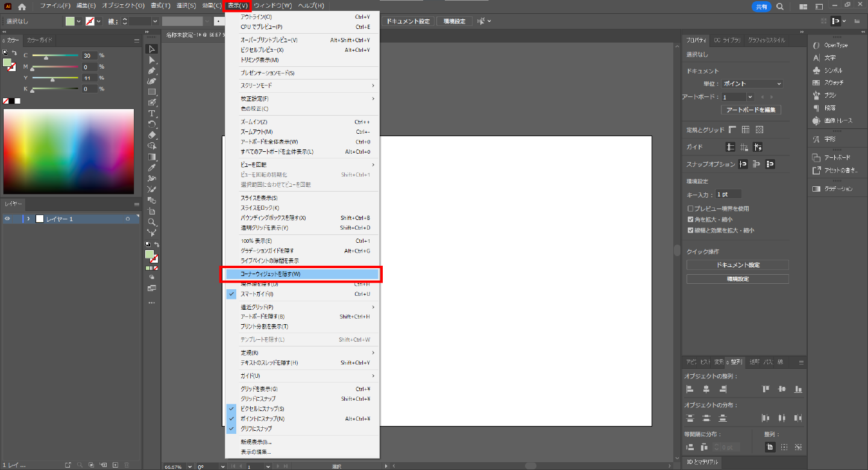The height and width of the screenshot is (470, 868).
Task: Switch to the CC ライブラリ tab
Action: coord(727,40)
